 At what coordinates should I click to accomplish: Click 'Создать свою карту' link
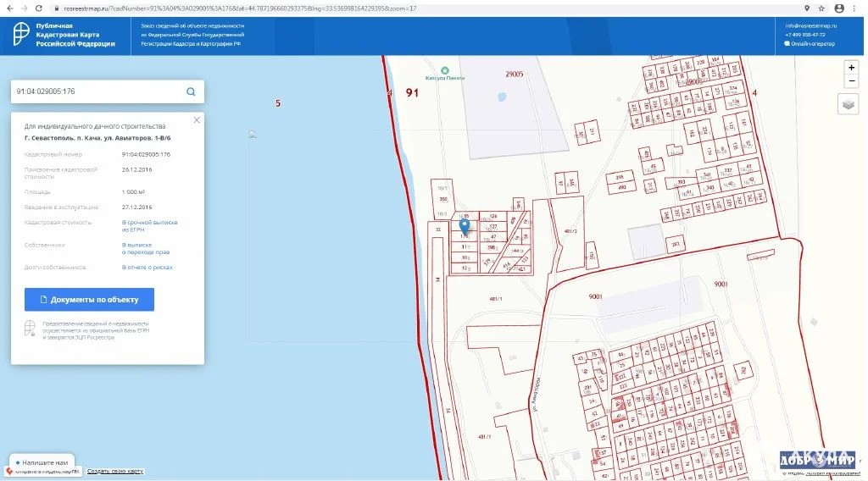[x=115, y=472]
